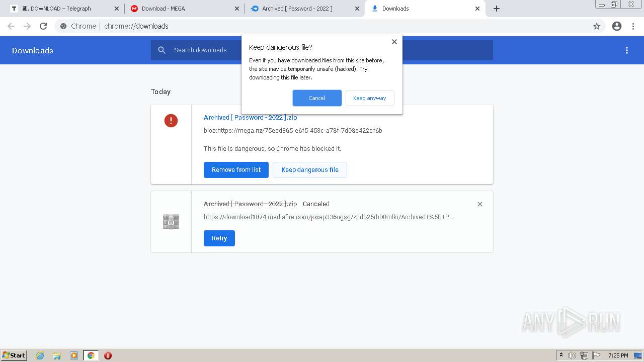Click the MEGA tab favicon

(134, 9)
